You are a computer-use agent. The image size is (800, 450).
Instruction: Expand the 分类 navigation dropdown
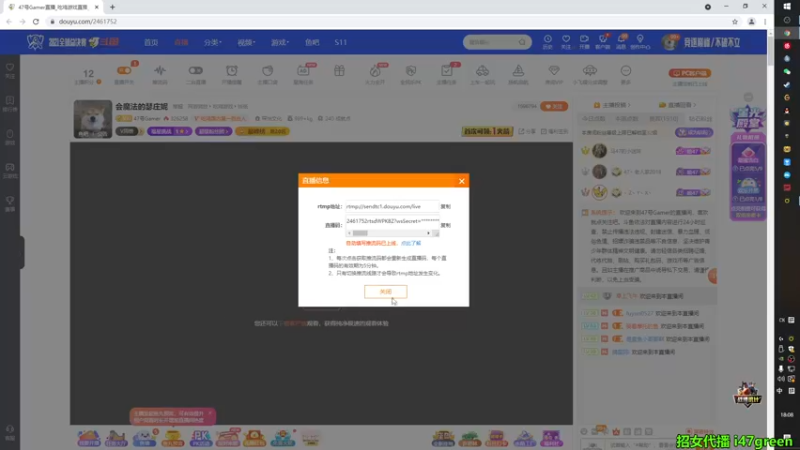pyautogui.click(x=213, y=42)
